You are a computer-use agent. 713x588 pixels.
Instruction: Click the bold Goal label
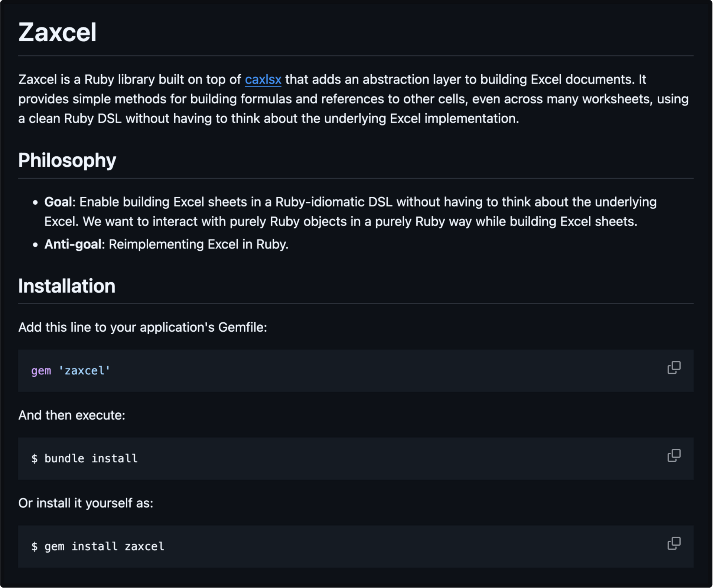tap(58, 202)
